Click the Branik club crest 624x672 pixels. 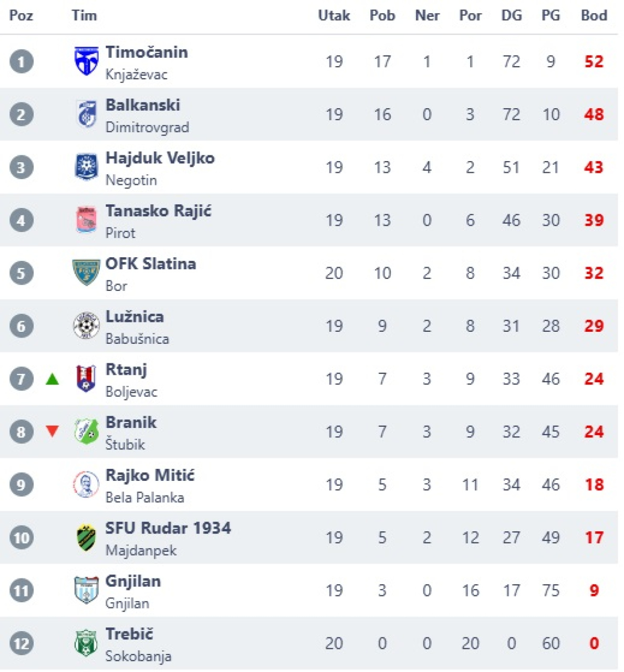point(86,432)
